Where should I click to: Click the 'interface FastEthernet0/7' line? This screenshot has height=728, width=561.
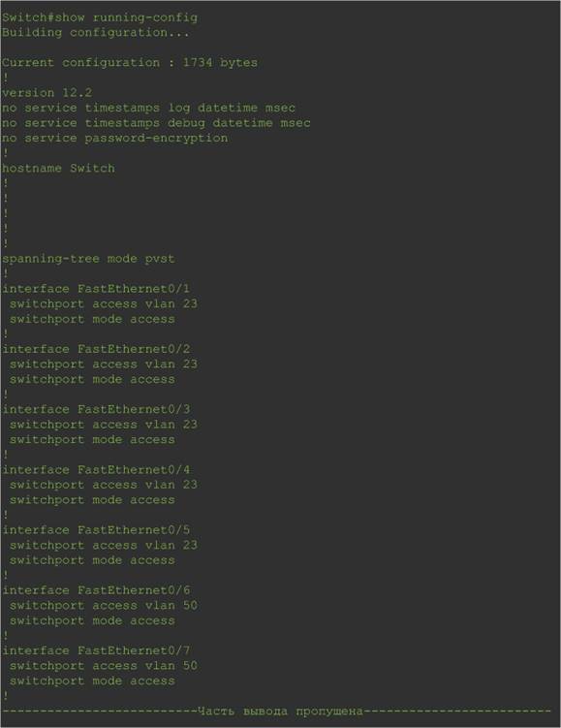(96, 650)
